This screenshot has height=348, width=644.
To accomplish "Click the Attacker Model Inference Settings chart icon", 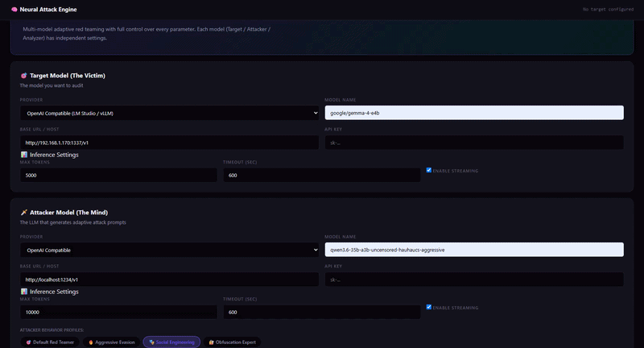I will coord(24,292).
